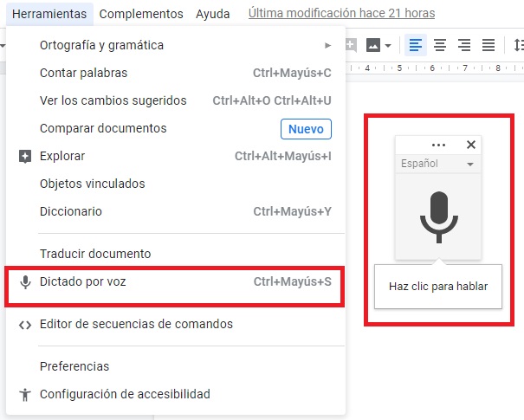Screen dimensions: 524x420
Task: Open the Español language dropdown
Action: pyautogui.click(x=437, y=164)
